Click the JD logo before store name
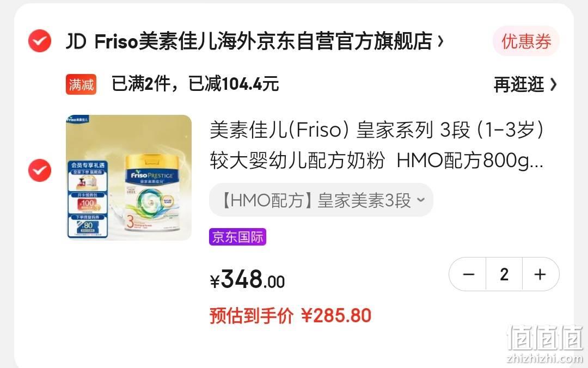This screenshot has height=368, width=588. pyautogui.click(x=76, y=41)
